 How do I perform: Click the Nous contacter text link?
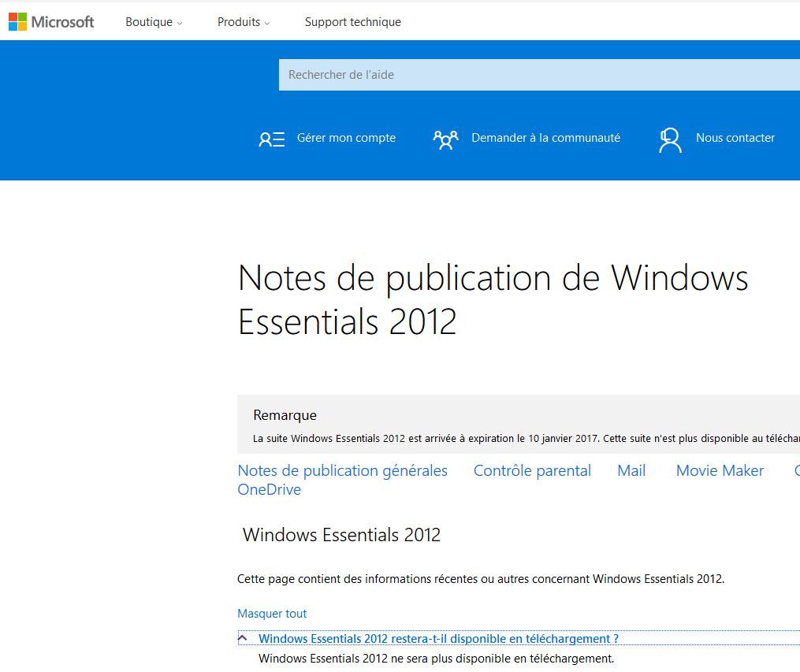pos(735,138)
